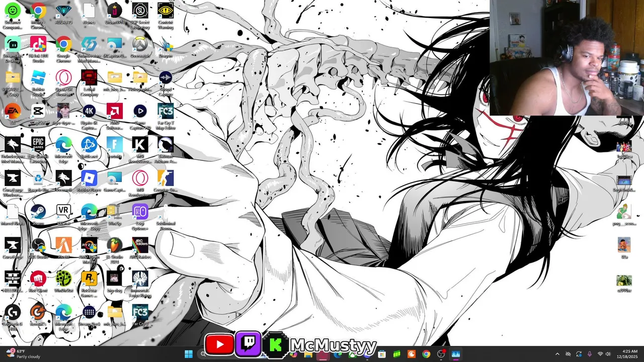Launch FL Studio 2024
The width and height of the screenshot is (644, 362).
tap(114, 250)
